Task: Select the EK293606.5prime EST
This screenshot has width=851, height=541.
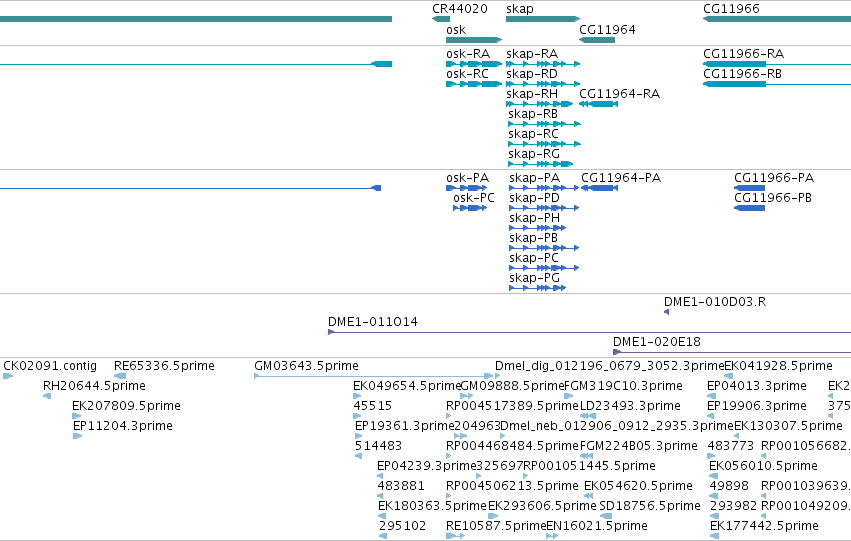Action: [494, 516]
